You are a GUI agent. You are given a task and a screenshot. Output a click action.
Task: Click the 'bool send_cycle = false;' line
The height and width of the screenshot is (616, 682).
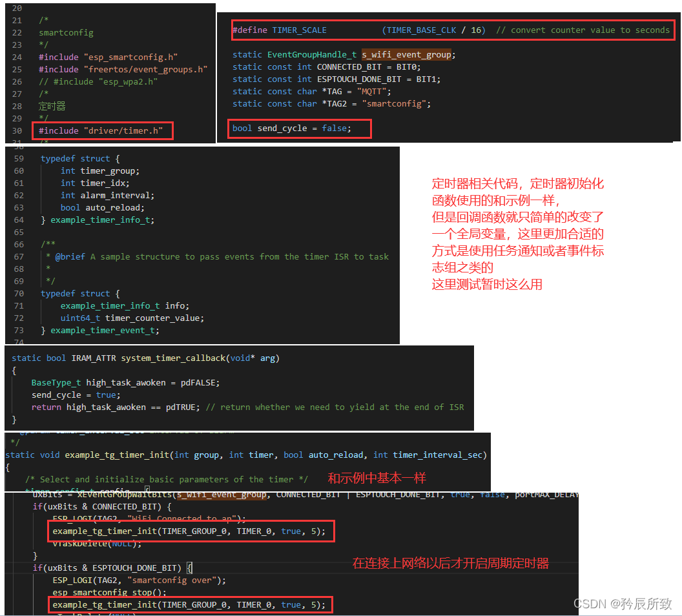tap(292, 128)
